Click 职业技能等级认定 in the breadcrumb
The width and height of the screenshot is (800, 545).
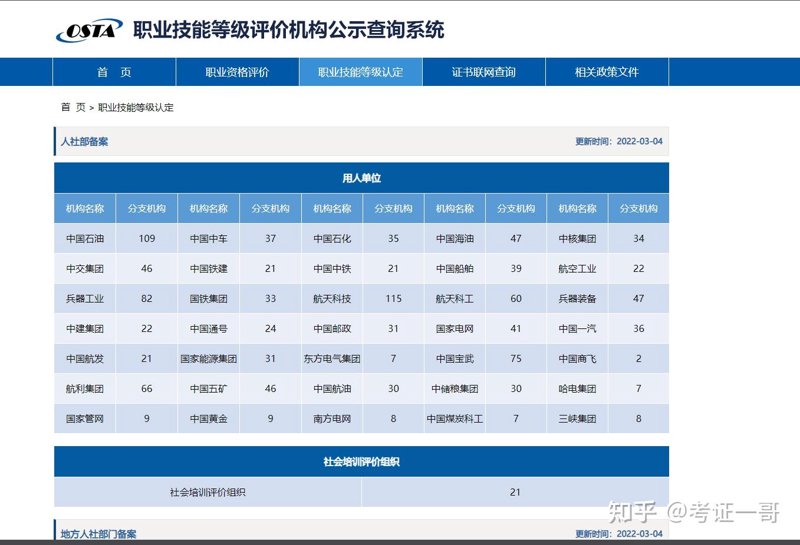point(136,107)
